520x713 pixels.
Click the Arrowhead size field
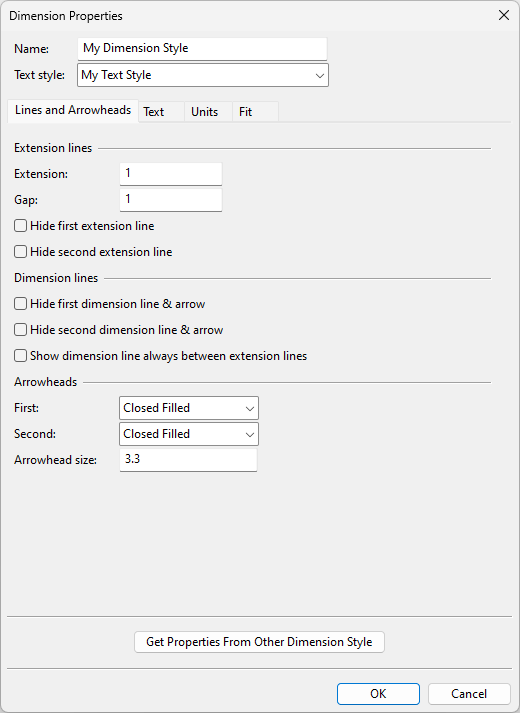[x=188, y=460]
